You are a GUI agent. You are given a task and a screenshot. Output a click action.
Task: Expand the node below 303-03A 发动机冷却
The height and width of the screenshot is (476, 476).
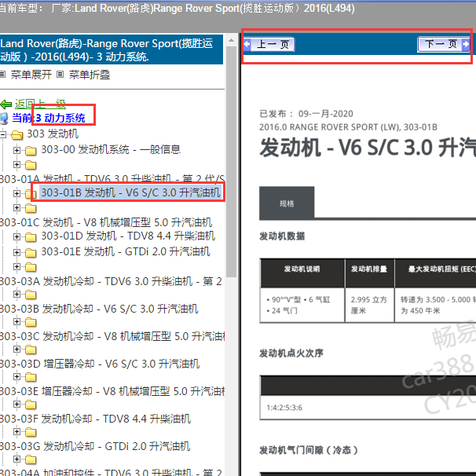tap(16, 294)
